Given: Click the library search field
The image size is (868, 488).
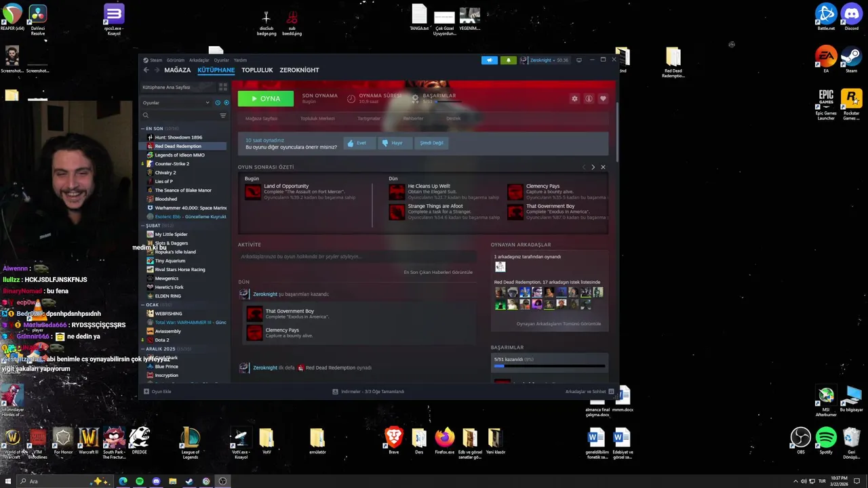Looking at the screenshot, I should pos(180,115).
